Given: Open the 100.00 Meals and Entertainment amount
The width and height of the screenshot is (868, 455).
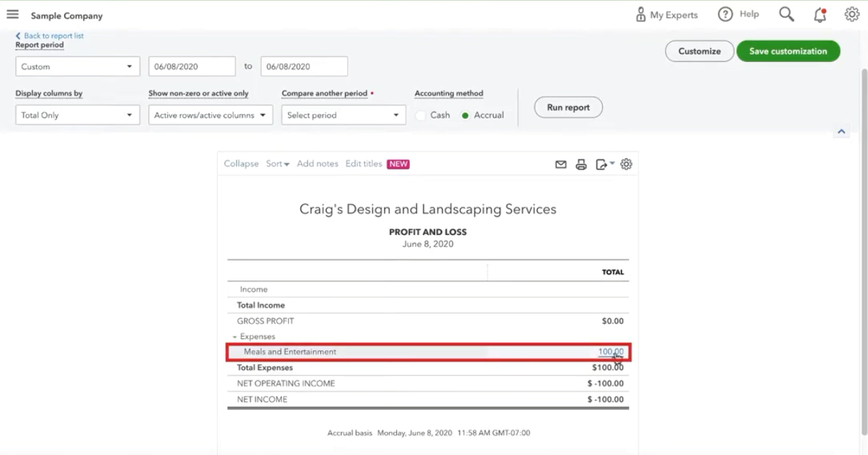Looking at the screenshot, I should point(610,352).
